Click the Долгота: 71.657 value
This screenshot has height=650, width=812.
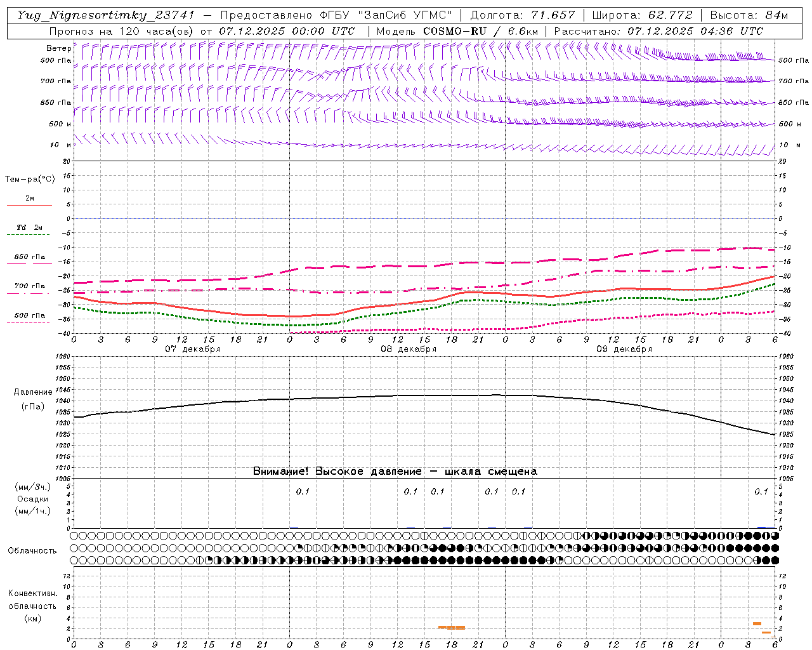coord(523,16)
